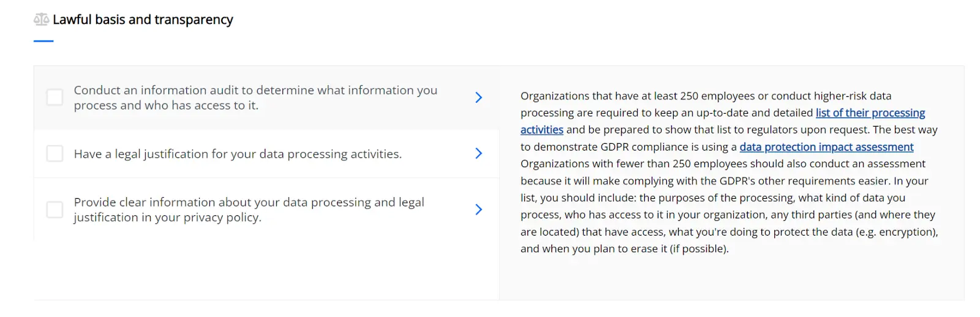Expand the privacy policy item chevron

[x=478, y=209]
